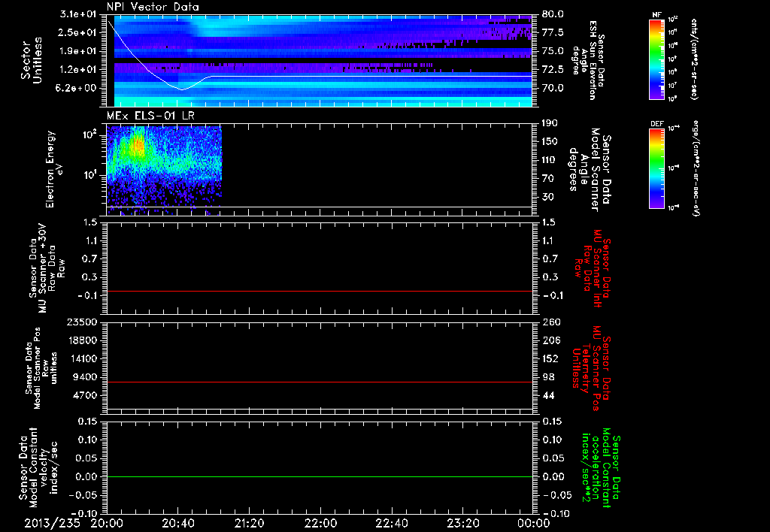
Task: Click the NF color scale bar
Action: coord(657,60)
